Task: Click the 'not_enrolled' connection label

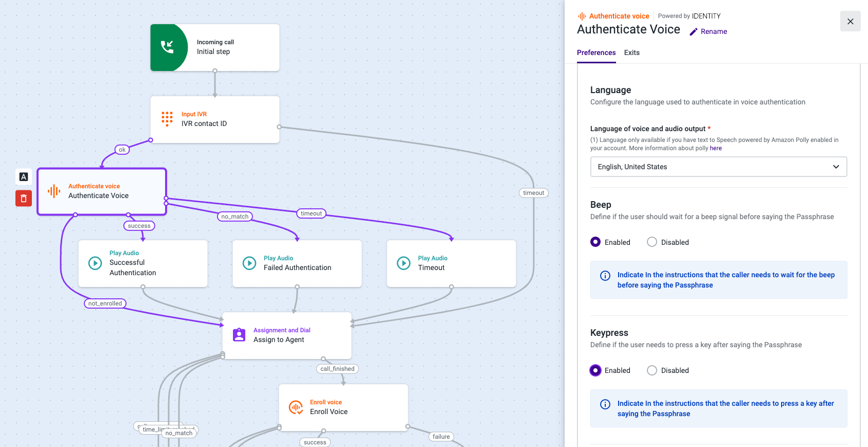Action: (x=105, y=303)
